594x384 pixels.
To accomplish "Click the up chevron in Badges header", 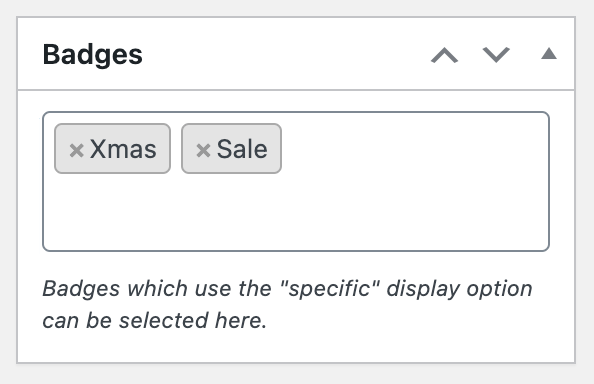I will (444, 55).
